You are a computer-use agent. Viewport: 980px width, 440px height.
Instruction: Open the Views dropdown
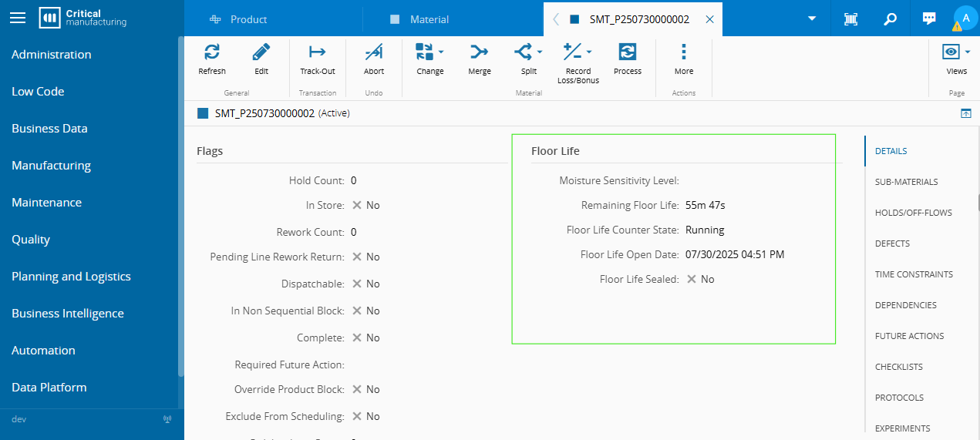click(x=967, y=52)
